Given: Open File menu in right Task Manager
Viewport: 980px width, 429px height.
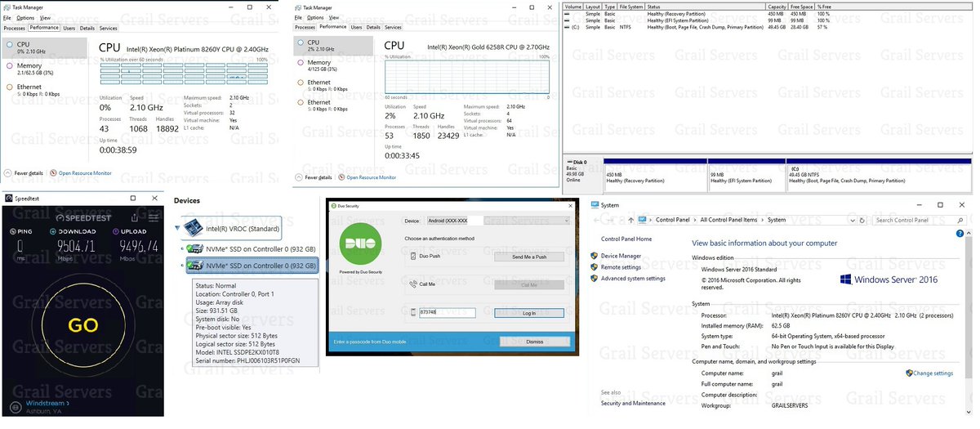Looking at the screenshot, I should tap(297, 16).
